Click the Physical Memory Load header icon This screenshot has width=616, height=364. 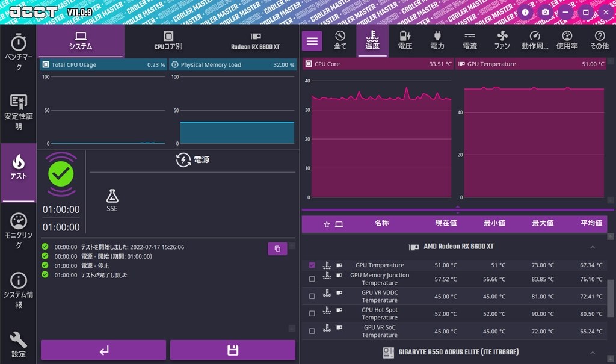click(x=175, y=64)
